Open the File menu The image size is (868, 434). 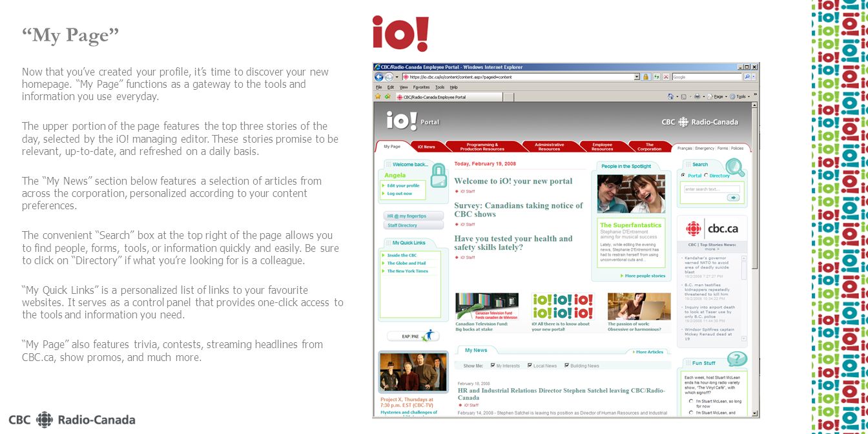[x=379, y=87]
